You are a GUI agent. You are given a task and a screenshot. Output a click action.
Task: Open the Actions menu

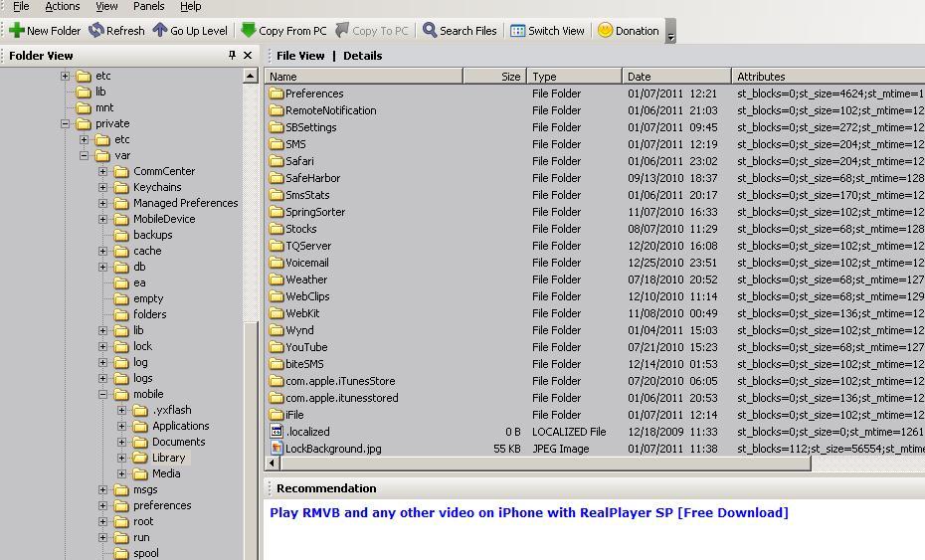coord(62,6)
